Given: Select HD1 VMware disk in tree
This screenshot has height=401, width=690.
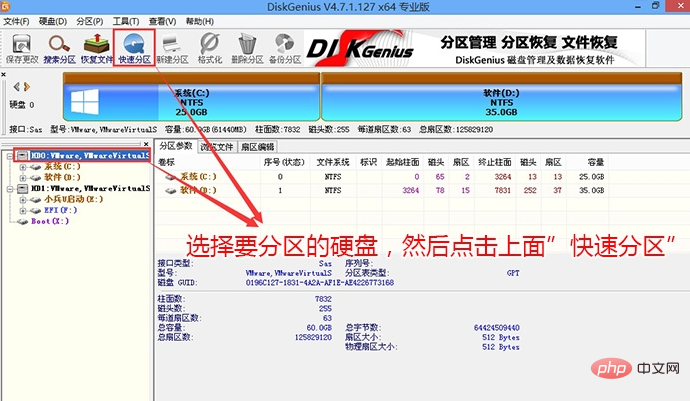Looking at the screenshot, I should [90, 188].
